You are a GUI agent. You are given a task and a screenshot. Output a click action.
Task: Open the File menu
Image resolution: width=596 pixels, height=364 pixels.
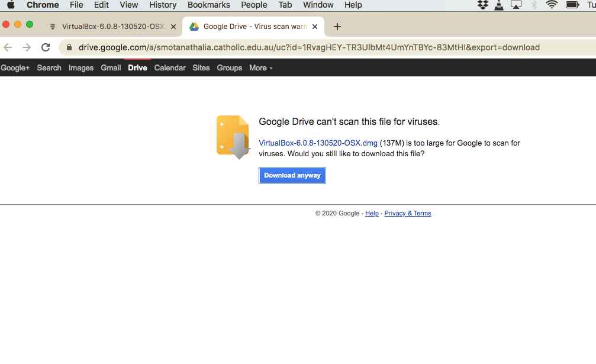tap(76, 5)
